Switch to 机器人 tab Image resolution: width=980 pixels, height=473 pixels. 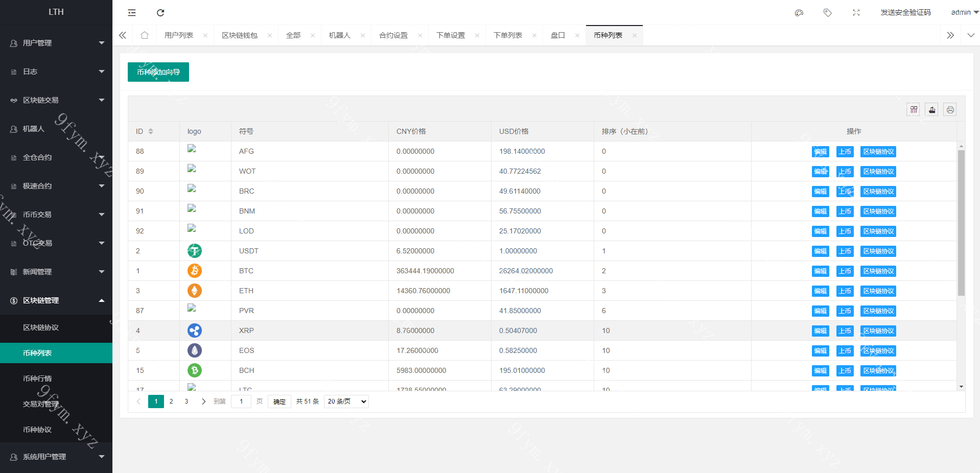(340, 35)
